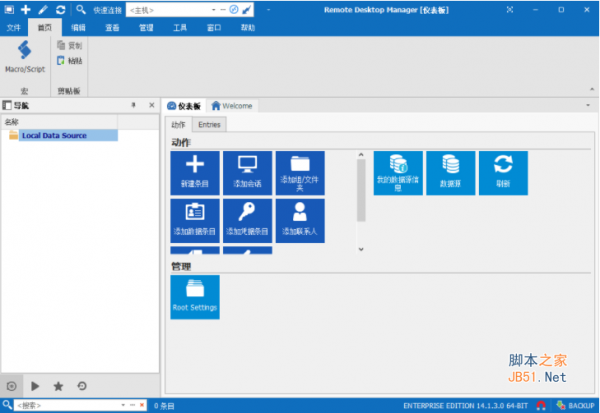This screenshot has width=600, height=413.
Task: Select the 动作 sub-tab
Action: tap(178, 125)
